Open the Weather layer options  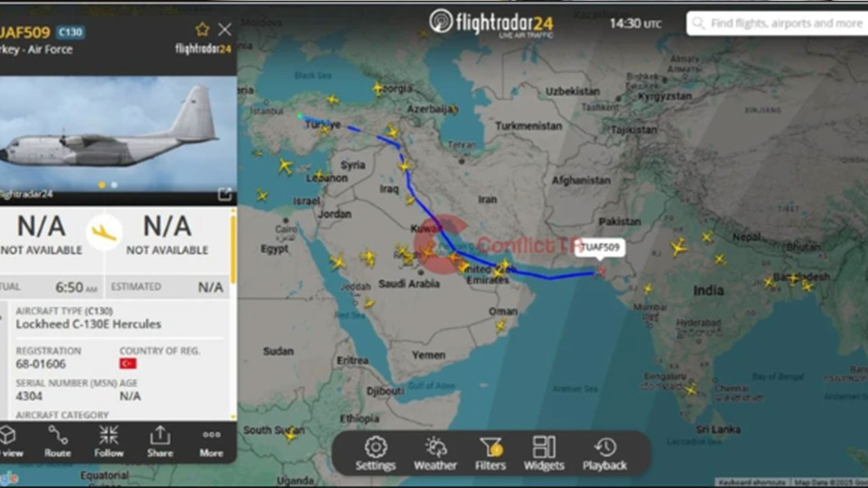tap(435, 454)
